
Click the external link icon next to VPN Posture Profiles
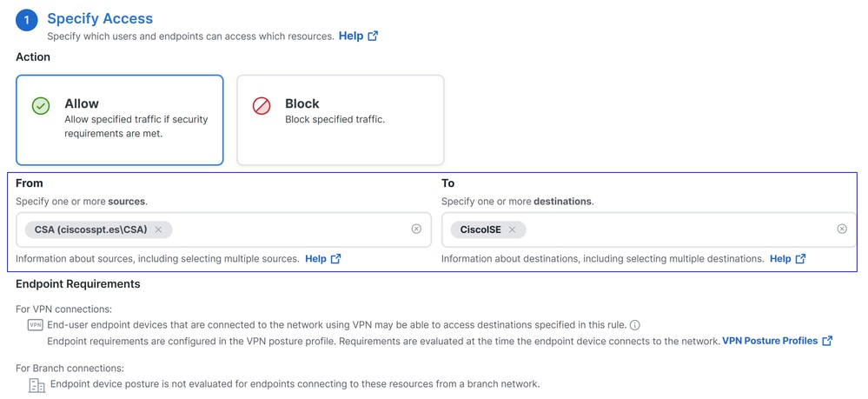point(827,341)
